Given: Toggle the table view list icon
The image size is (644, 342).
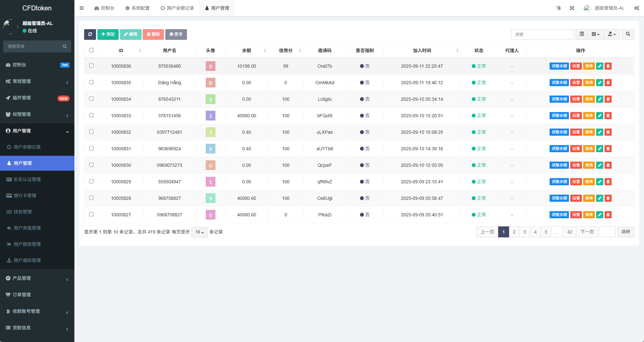Looking at the screenshot, I should point(582,34).
